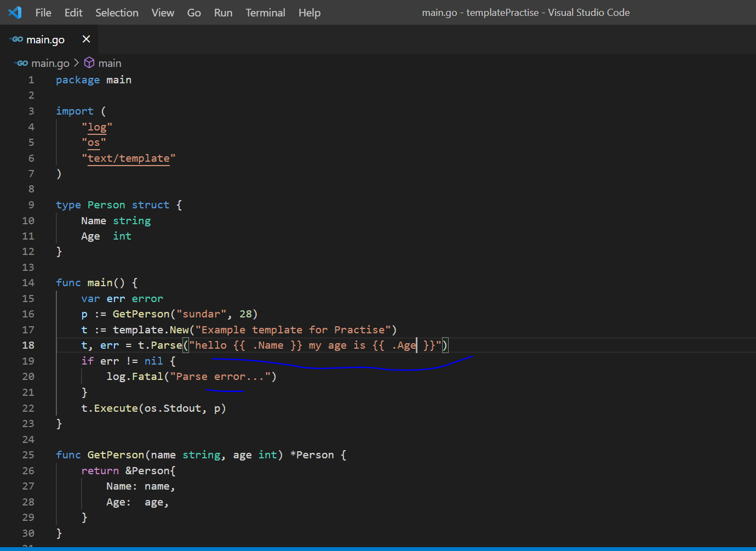756x551 pixels.
Task: Open the log import link
Action: click(x=96, y=127)
